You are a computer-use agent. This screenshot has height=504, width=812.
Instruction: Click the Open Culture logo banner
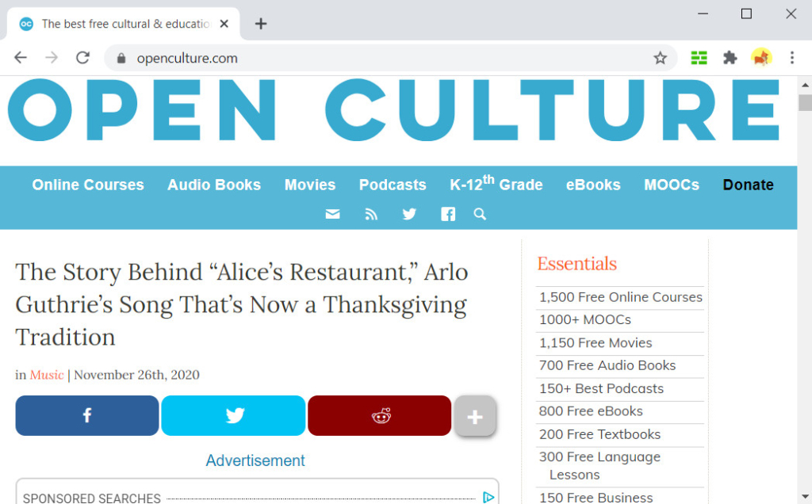pos(394,109)
